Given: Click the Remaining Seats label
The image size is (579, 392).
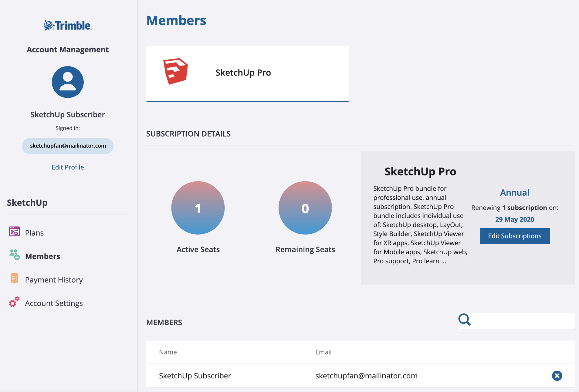Looking at the screenshot, I should click(305, 249).
